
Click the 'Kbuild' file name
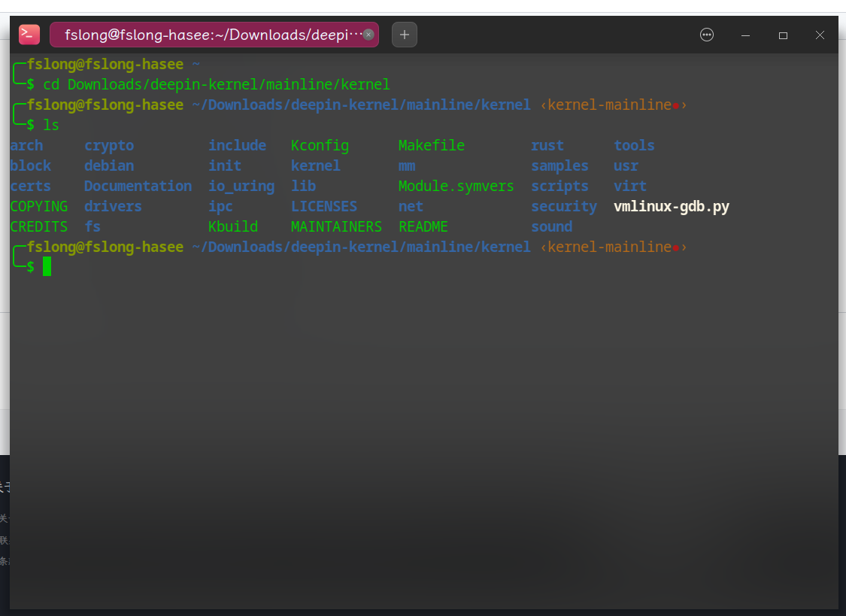233,226
